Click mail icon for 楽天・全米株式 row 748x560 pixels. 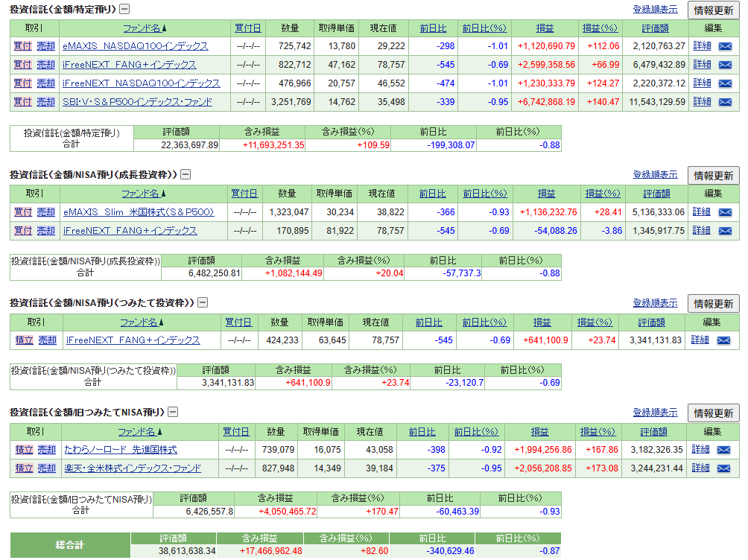pos(723,468)
